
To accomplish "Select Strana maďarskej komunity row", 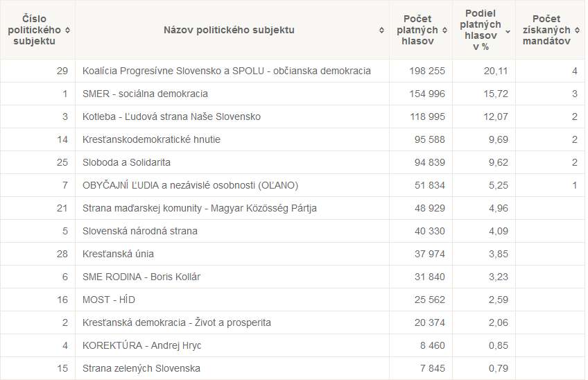I will pyautogui.click(x=200, y=208).
